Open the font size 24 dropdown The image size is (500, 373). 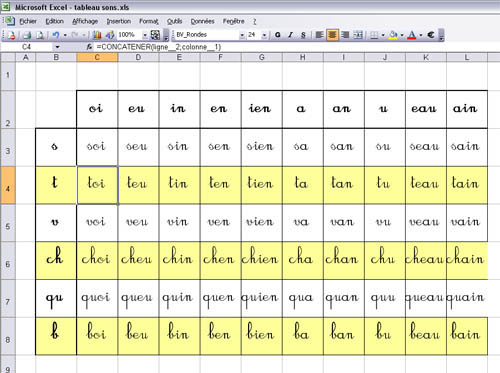point(264,35)
